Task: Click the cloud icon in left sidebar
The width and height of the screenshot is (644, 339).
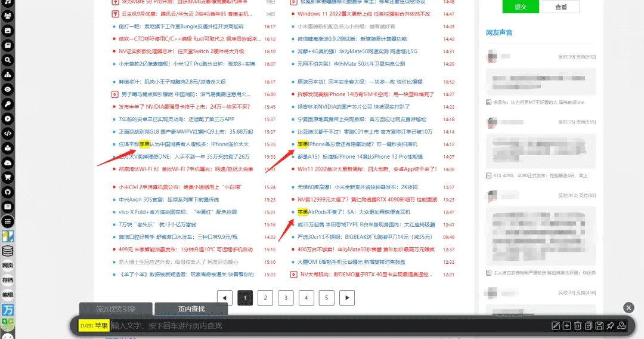Action: coord(8,163)
